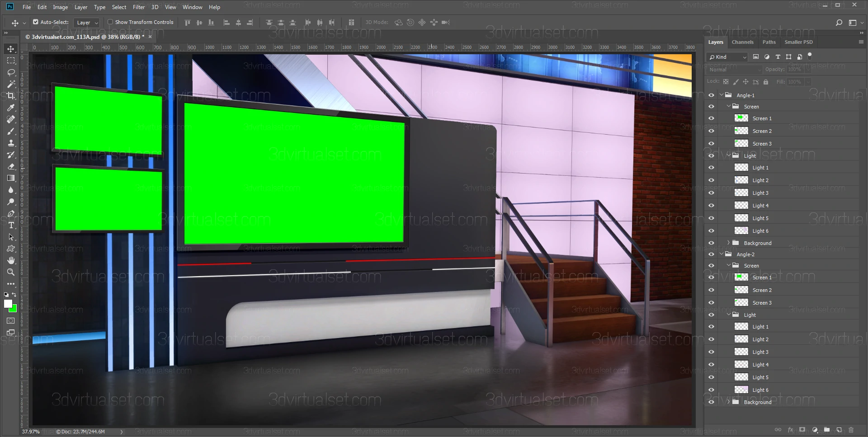
Task: Select the Path Selection tool
Action: coord(11,237)
